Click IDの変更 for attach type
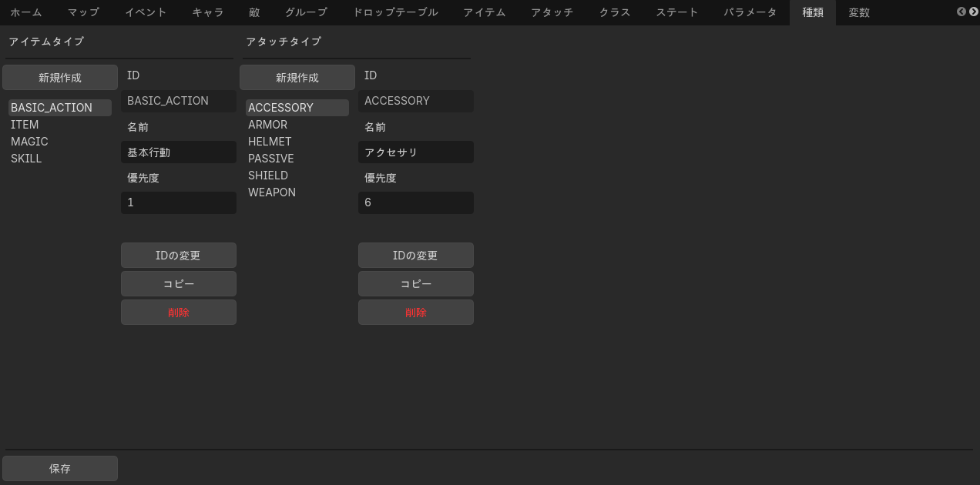This screenshot has height=485, width=980. tap(416, 256)
